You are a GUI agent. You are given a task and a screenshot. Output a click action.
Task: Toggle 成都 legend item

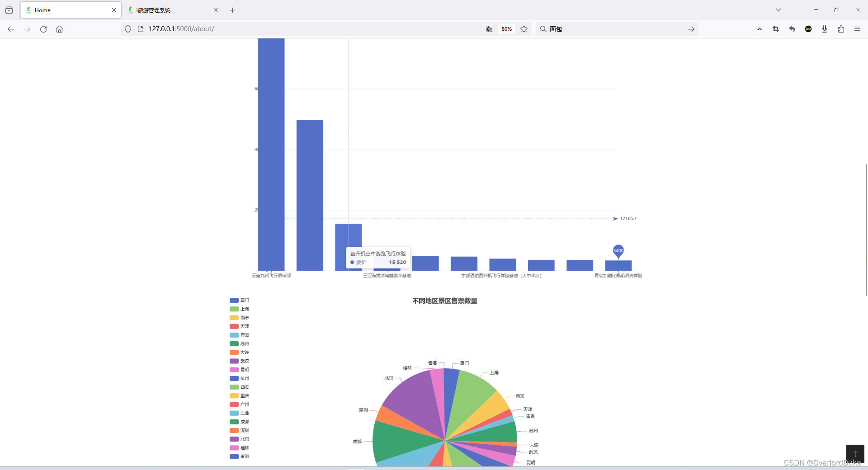(239, 422)
